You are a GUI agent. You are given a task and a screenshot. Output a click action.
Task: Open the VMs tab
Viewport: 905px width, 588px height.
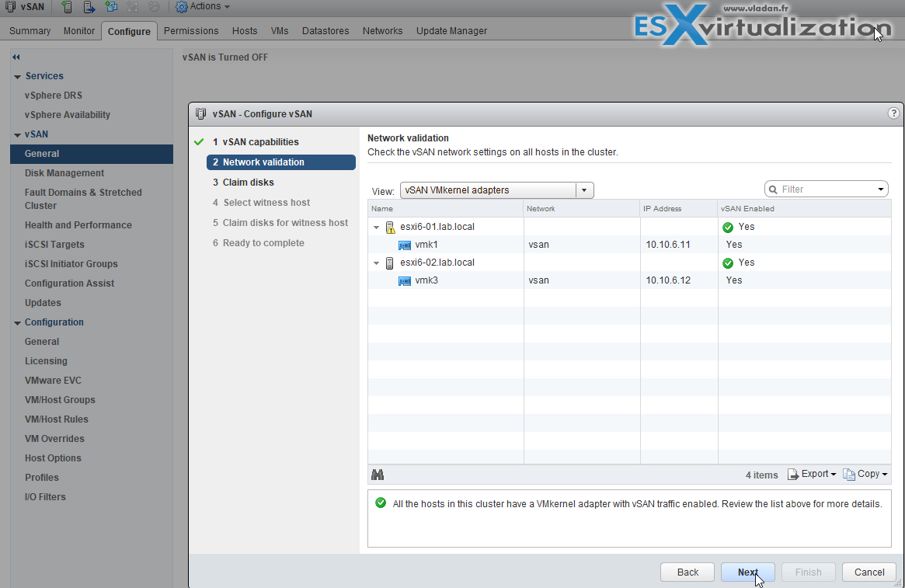tap(280, 30)
